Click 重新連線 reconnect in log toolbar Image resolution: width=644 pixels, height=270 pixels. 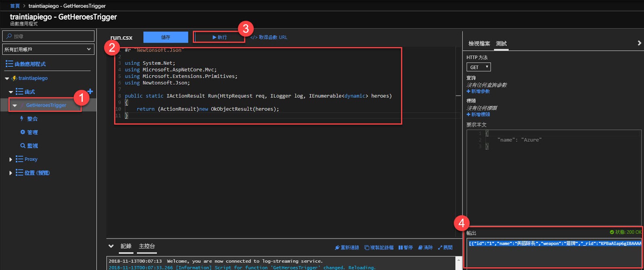(x=347, y=247)
